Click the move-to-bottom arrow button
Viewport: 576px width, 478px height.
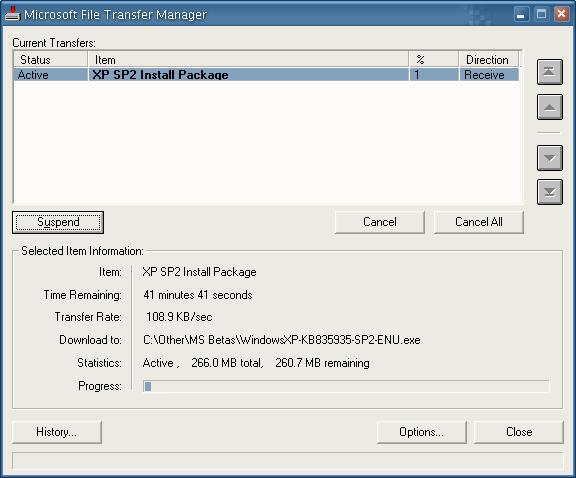(x=550, y=192)
